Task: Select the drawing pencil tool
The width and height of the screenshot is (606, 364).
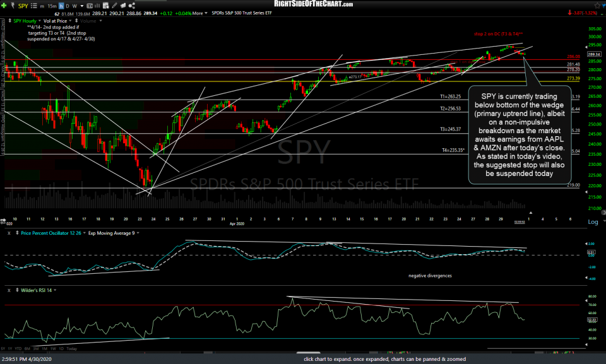Action: 114,4
